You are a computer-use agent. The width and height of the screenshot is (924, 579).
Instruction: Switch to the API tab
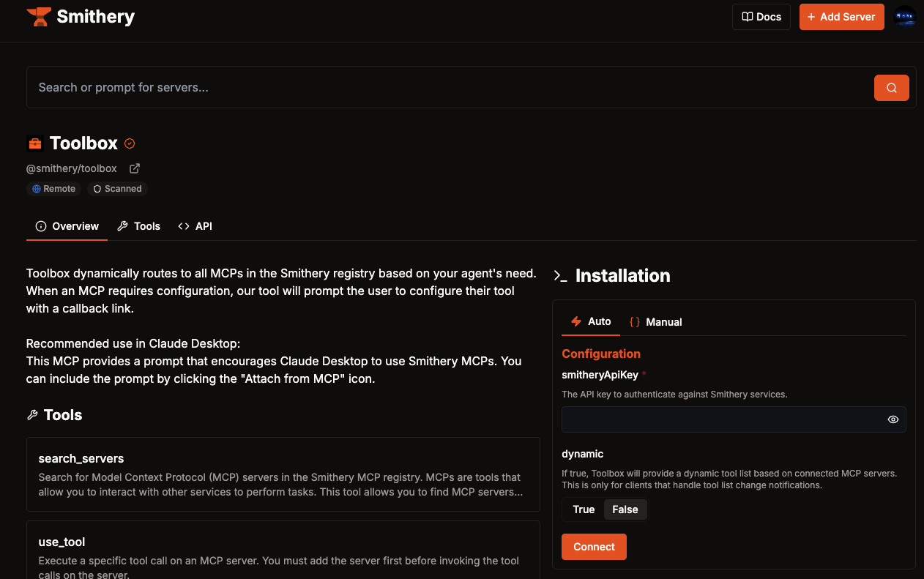point(195,226)
